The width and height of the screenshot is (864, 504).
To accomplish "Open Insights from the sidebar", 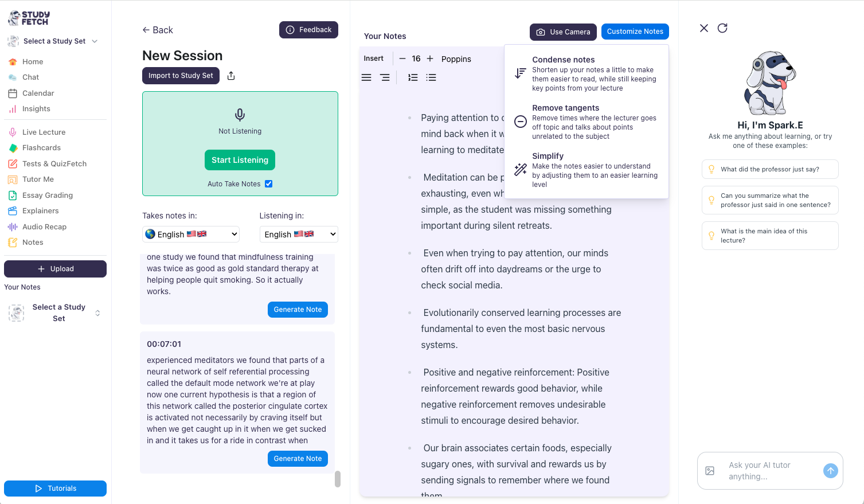I will click(x=36, y=108).
